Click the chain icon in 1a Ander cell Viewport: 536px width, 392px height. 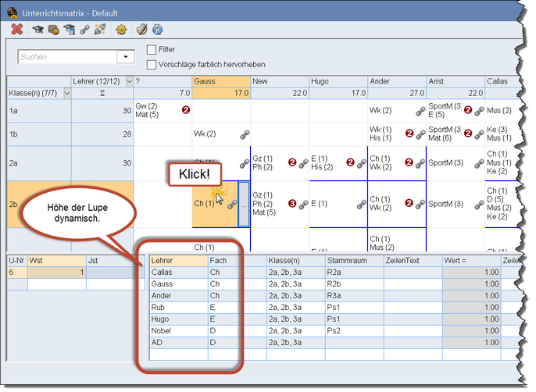pos(421,111)
